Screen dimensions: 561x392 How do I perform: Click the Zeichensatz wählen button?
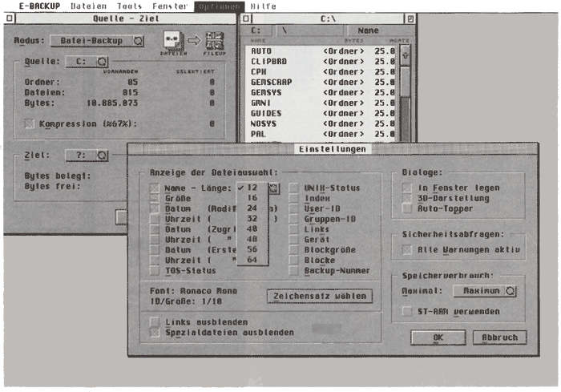pos(320,296)
